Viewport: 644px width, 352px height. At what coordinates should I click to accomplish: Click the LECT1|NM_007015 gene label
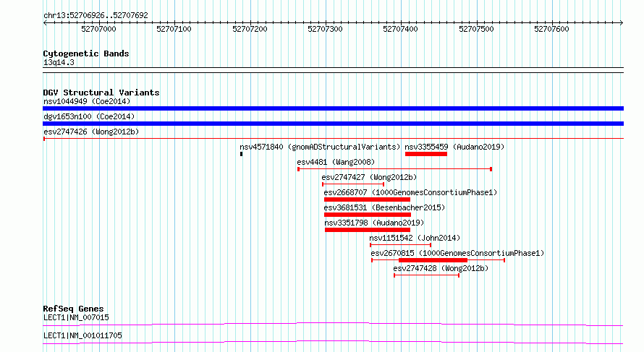[76, 317]
